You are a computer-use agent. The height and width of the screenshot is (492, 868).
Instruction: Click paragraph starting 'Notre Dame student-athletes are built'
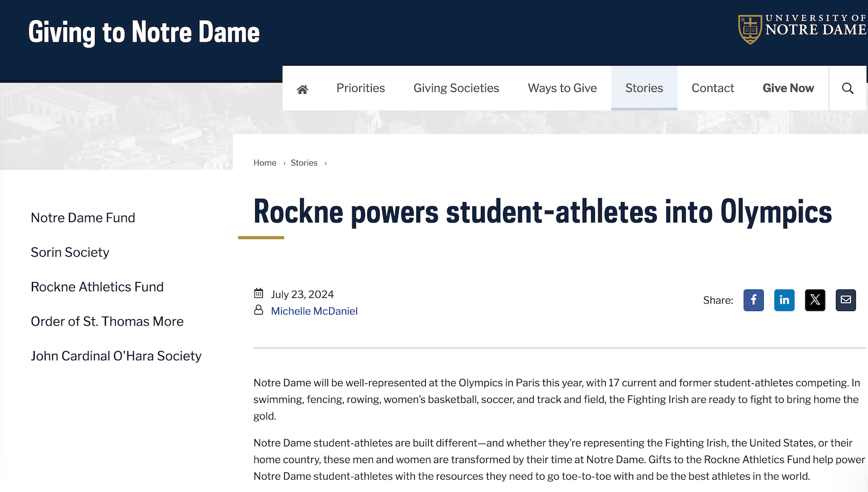pos(559,460)
